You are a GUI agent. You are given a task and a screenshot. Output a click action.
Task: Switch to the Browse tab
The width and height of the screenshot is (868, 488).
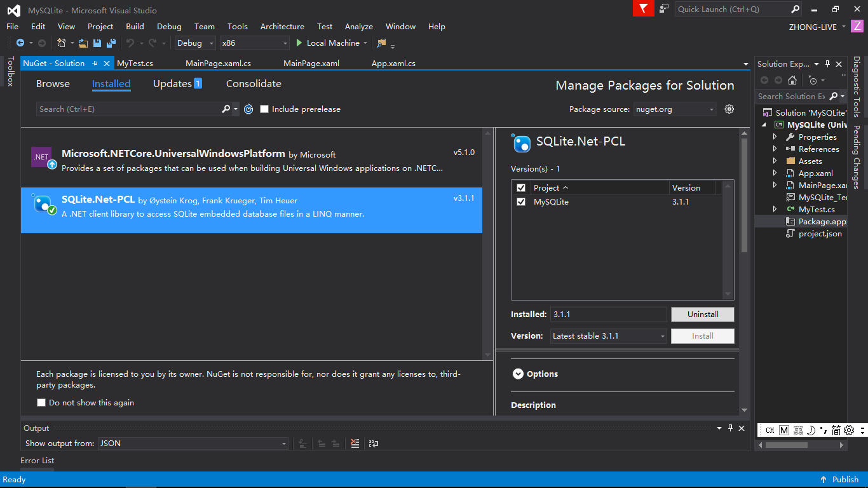[53, 84]
